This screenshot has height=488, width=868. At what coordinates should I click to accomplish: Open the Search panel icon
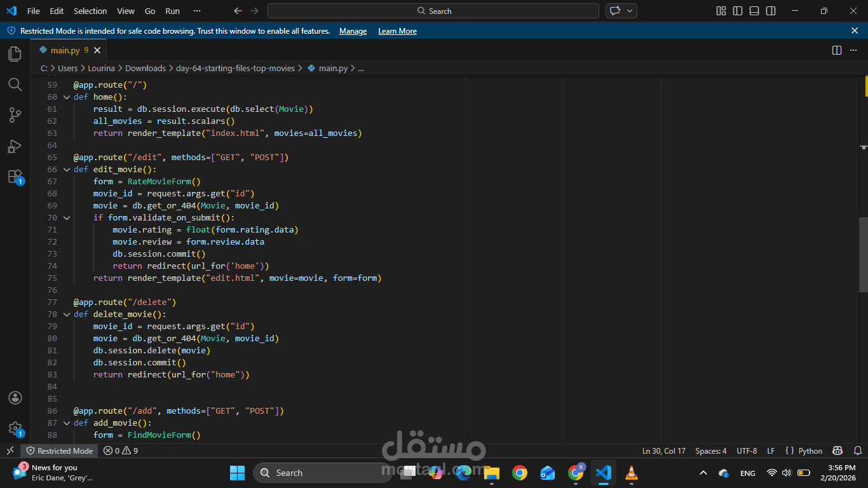coord(15,84)
